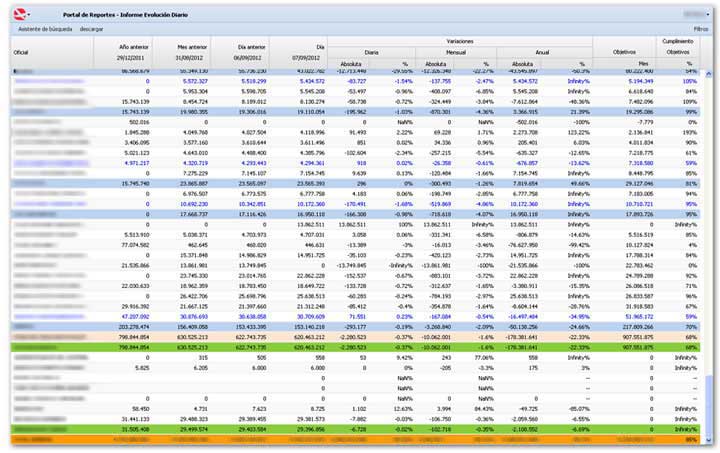Select the cell 193%
The height and width of the screenshot is (453, 720).
click(691, 132)
